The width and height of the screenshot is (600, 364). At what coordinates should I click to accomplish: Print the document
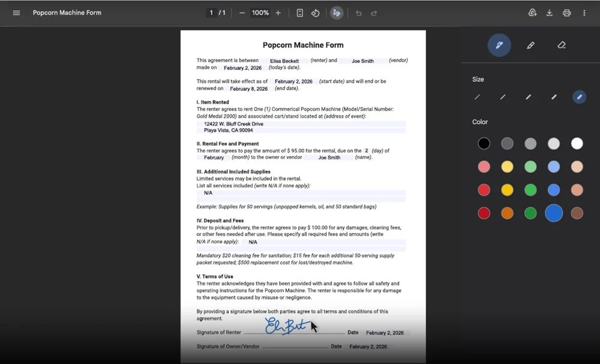tap(567, 13)
